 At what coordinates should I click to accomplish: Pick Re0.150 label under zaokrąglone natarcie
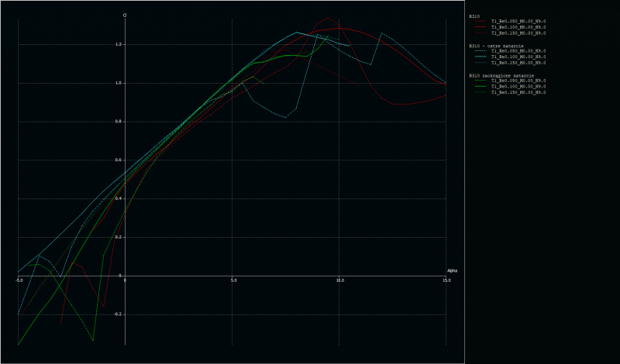(x=518, y=93)
